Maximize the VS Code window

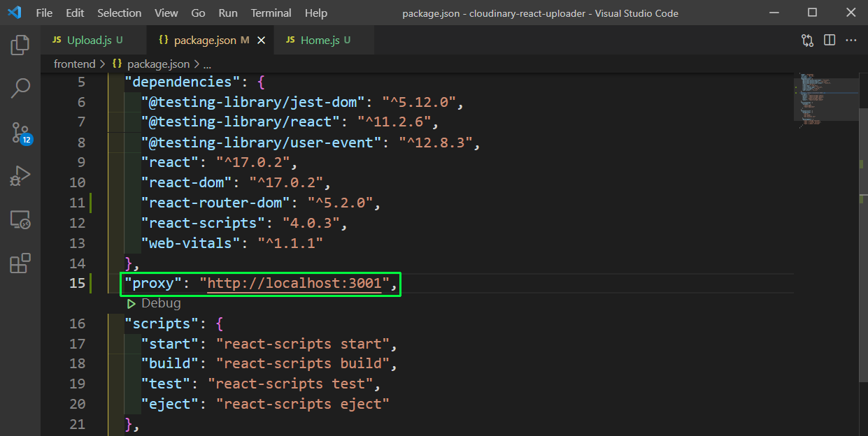[x=811, y=13]
